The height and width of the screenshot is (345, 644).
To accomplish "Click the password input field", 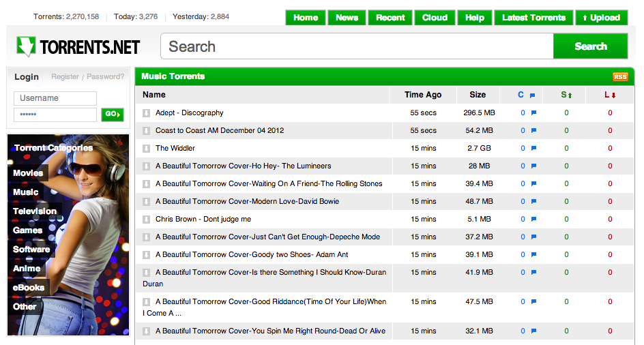I will coord(55,115).
